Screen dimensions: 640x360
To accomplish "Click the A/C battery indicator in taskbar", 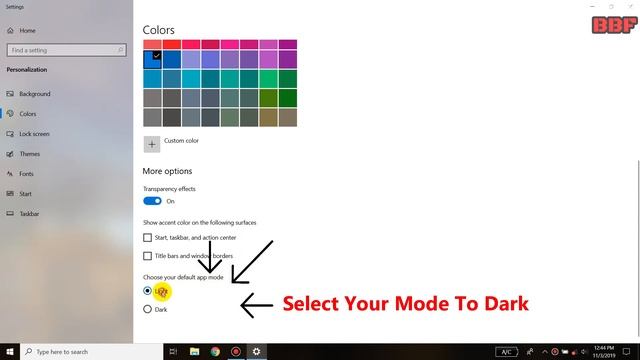I will click(x=507, y=352).
